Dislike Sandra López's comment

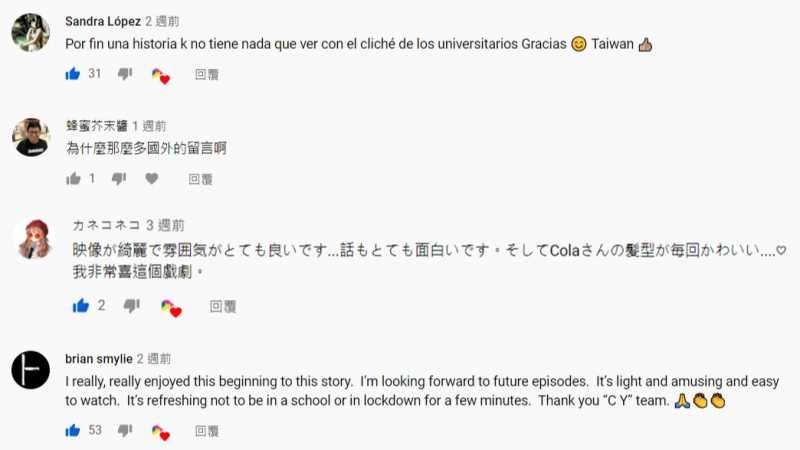pos(124,74)
